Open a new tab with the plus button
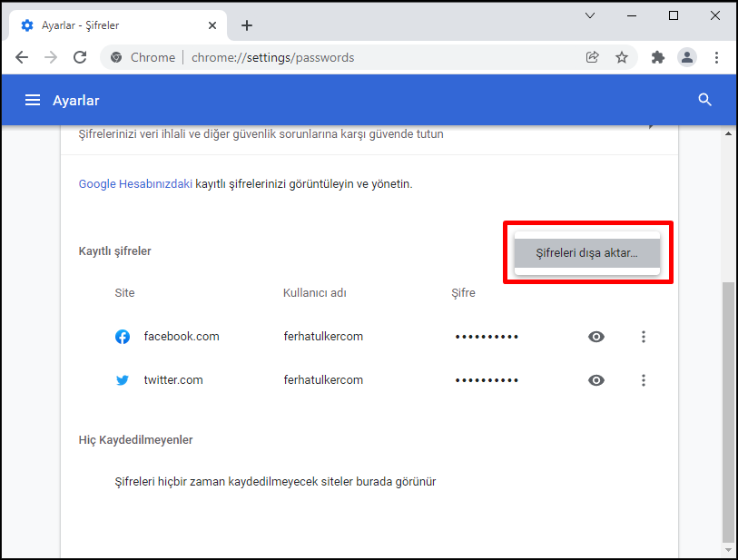 point(247,25)
